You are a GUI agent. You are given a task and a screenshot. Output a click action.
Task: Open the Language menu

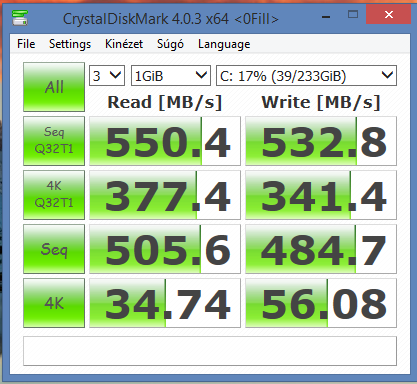coord(224,44)
